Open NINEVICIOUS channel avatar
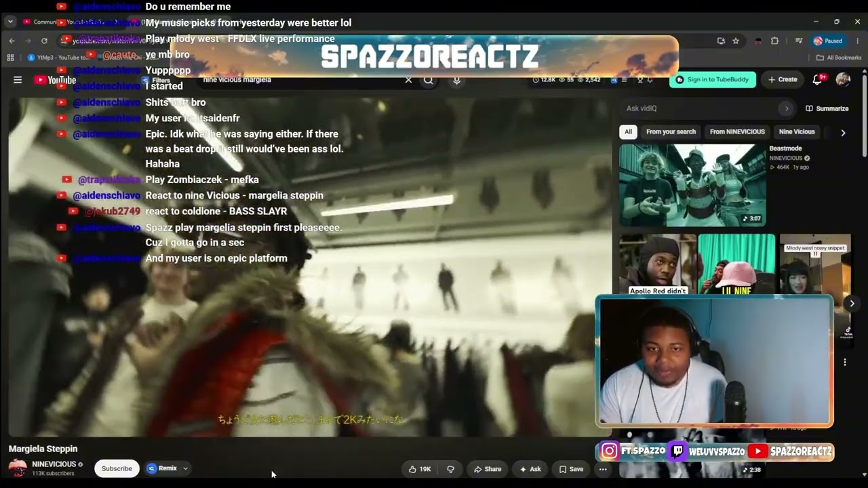The image size is (868, 488). coord(18,468)
